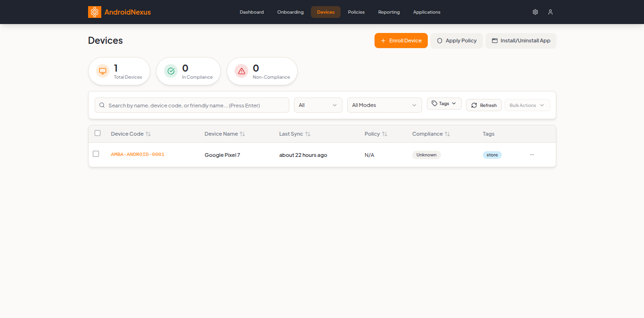Open the settings gear icon
This screenshot has height=318, width=644.
point(535,12)
